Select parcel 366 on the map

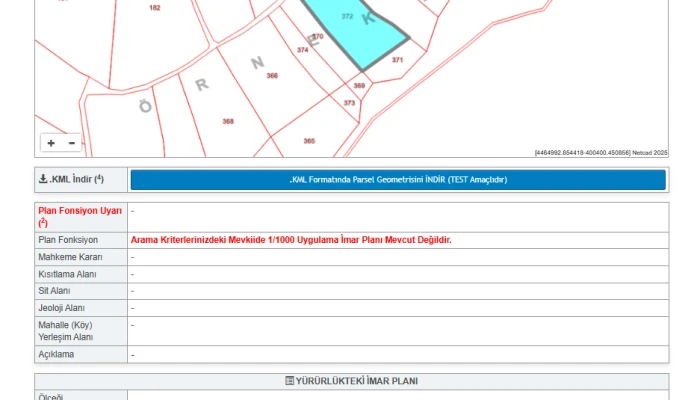272,76
